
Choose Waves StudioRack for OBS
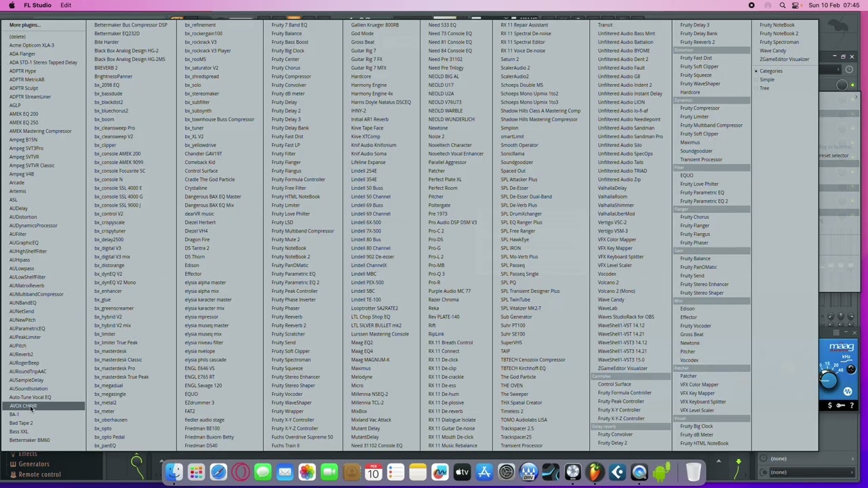[625, 317]
